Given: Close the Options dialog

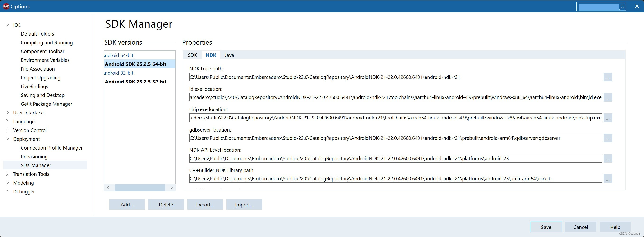Looking at the screenshot, I should 637,6.
